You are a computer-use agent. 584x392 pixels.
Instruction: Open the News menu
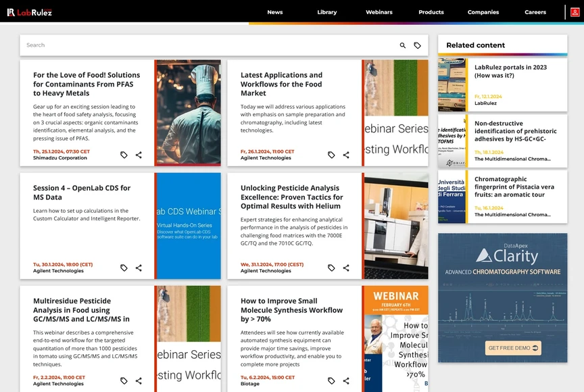click(275, 12)
